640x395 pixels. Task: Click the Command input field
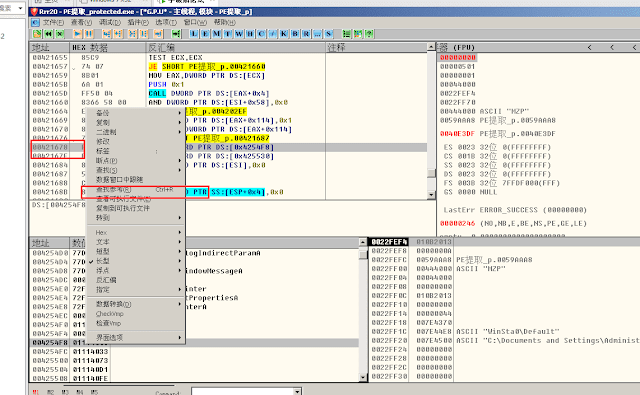click(242, 392)
